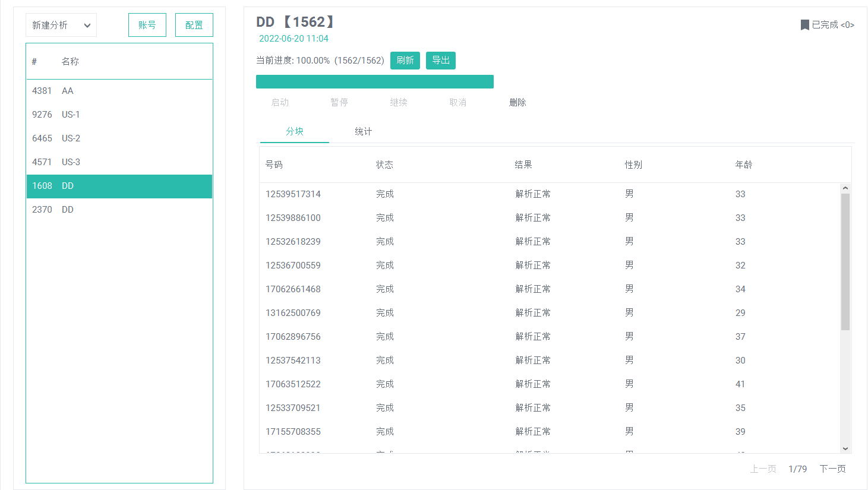This screenshot has height=490, width=868.
Task: Click the table scrollbar down arrow
Action: click(x=845, y=448)
